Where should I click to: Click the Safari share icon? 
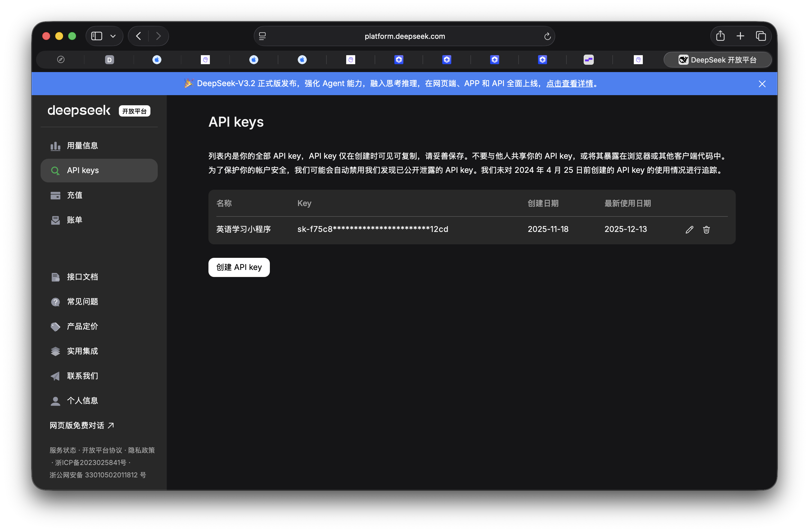[720, 36]
